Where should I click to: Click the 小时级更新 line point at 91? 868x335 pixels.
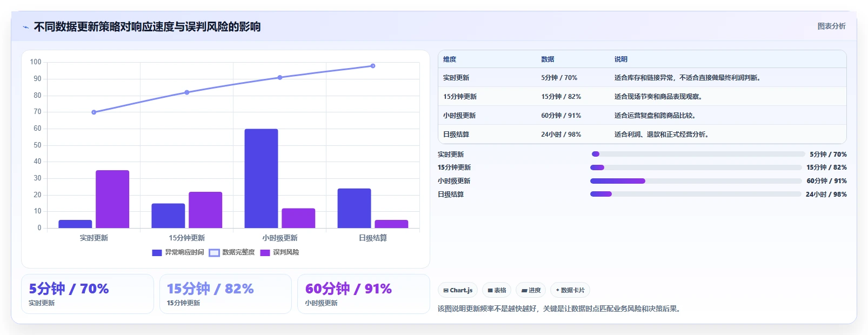point(280,77)
